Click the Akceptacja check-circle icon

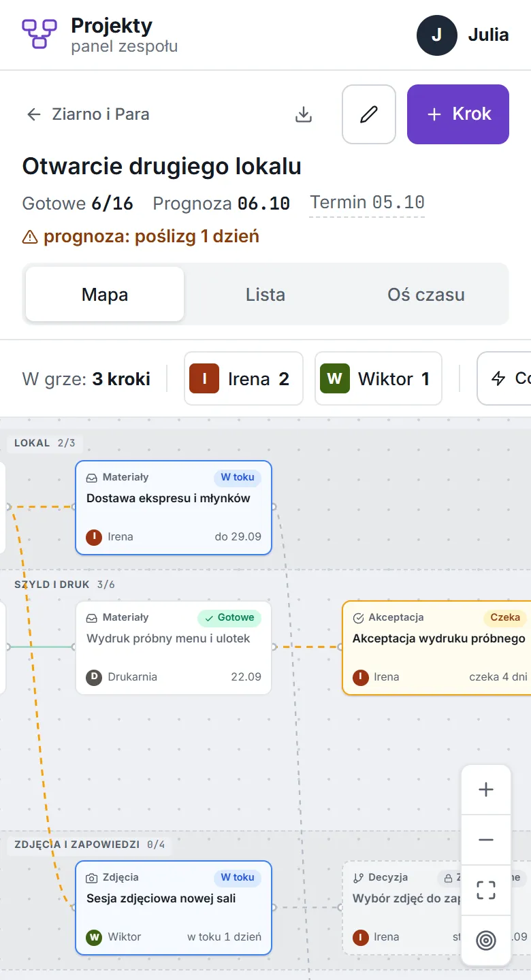coord(359,618)
